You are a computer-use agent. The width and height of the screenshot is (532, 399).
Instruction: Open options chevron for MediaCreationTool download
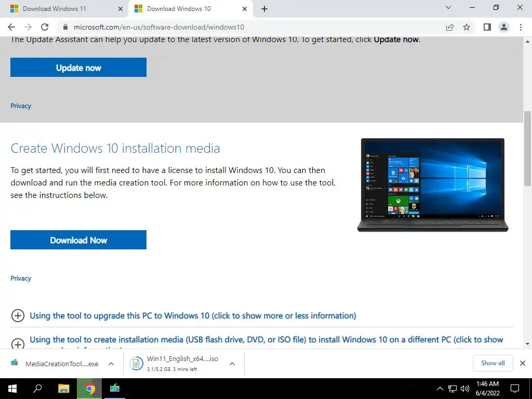click(111, 364)
